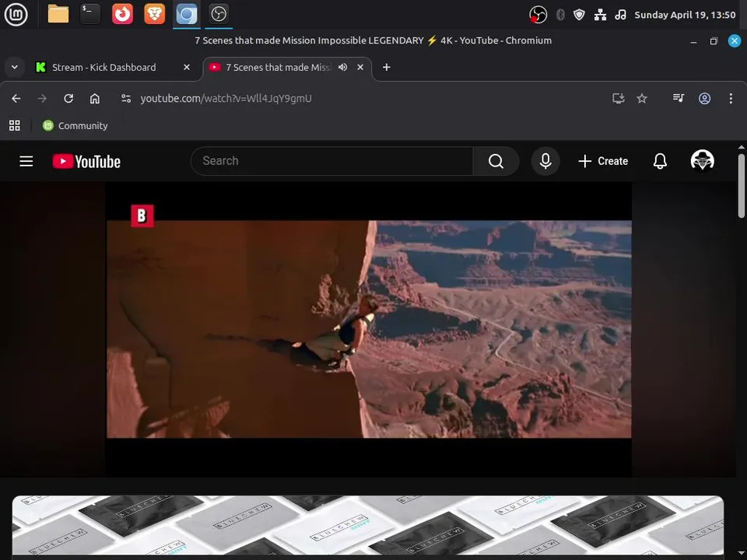Viewport: 747px width, 560px height.
Task: Open the YouTube hamburger guide menu
Action: pyautogui.click(x=26, y=162)
